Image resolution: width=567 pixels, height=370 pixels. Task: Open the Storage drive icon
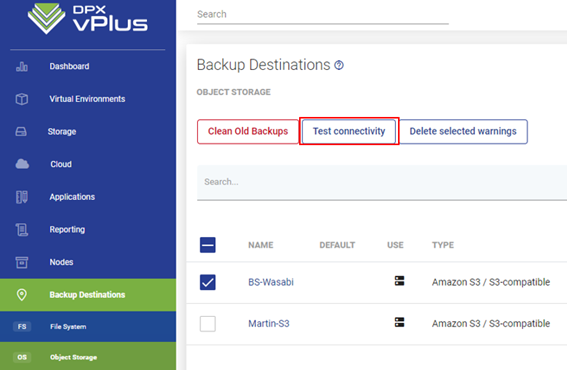tap(21, 132)
